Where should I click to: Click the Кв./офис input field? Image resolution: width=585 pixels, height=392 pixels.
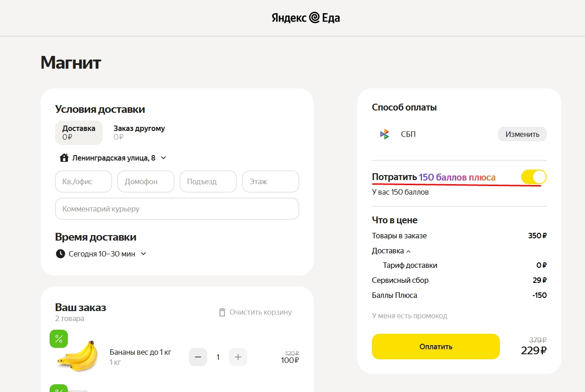click(83, 181)
